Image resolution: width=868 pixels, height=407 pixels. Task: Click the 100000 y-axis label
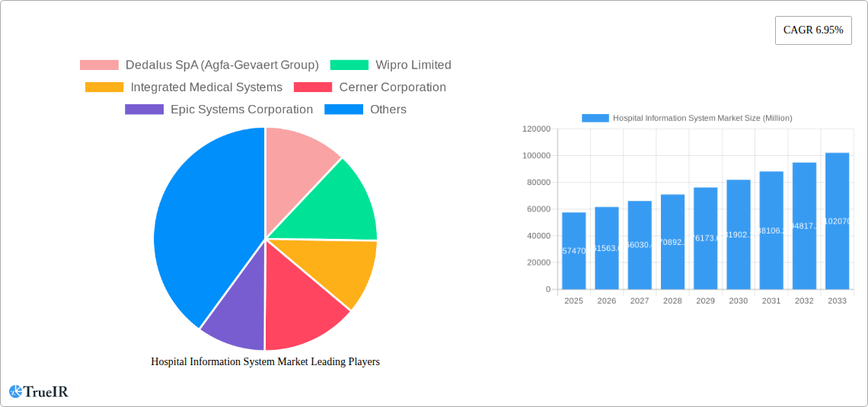point(537,155)
